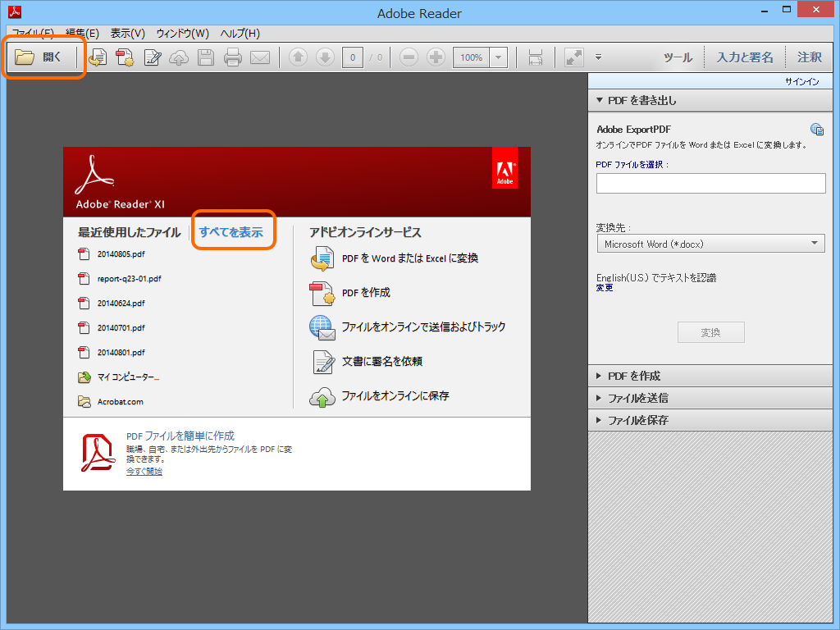Click the Create PDF toolbar icon
This screenshot has height=630, width=840.
125,57
